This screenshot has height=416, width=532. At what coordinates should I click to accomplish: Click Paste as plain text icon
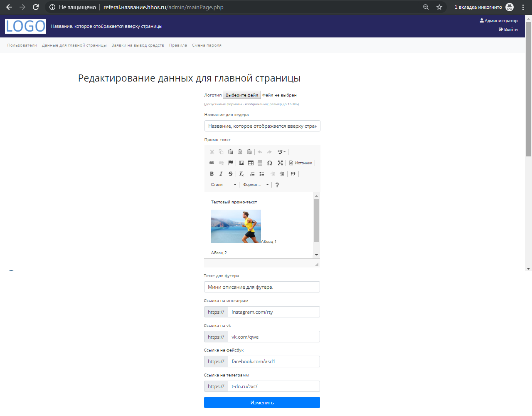click(x=240, y=152)
